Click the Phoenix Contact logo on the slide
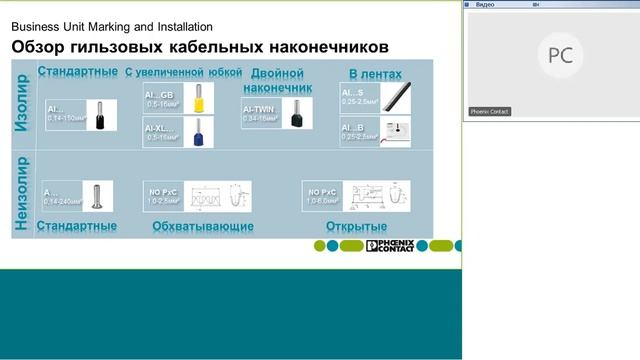 click(x=390, y=246)
